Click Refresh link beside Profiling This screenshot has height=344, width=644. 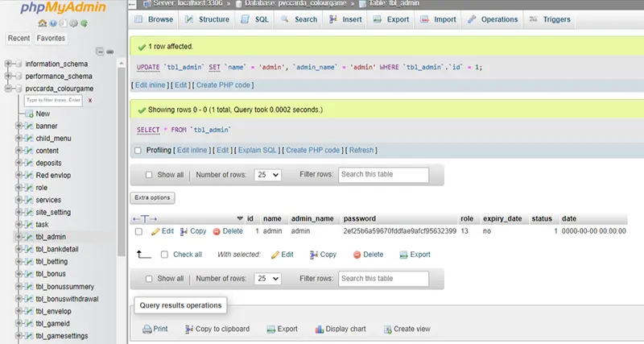point(361,151)
